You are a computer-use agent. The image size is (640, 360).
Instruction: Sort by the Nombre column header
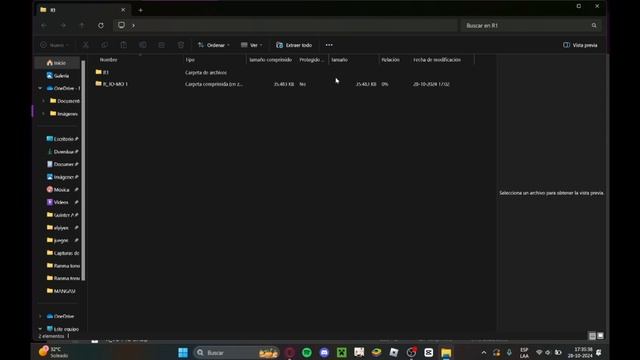click(x=109, y=60)
